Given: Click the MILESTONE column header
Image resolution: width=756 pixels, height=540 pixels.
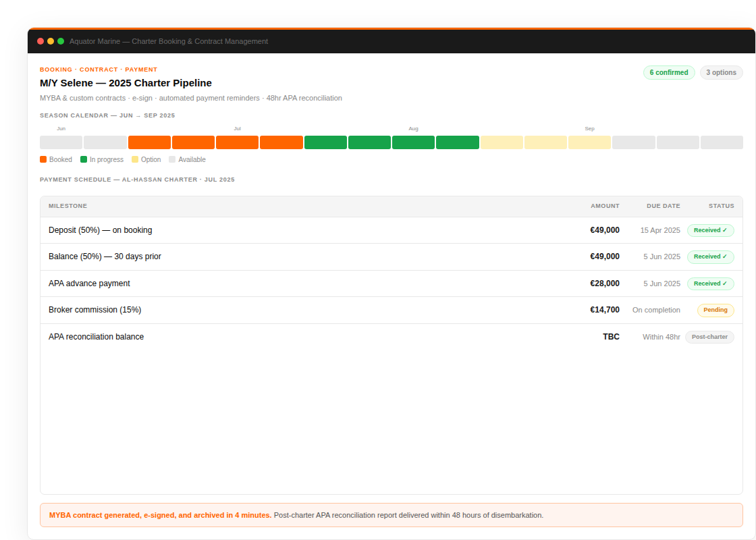Looking at the screenshot, I should (x=68, y=206).
